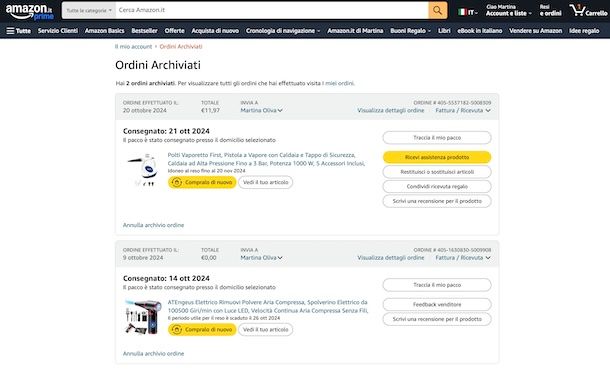The width and height of the screenshot is (610, 375).
Task: Open Bestseller in nav bar
Action: pyautogui.click(x=144, y=31)
